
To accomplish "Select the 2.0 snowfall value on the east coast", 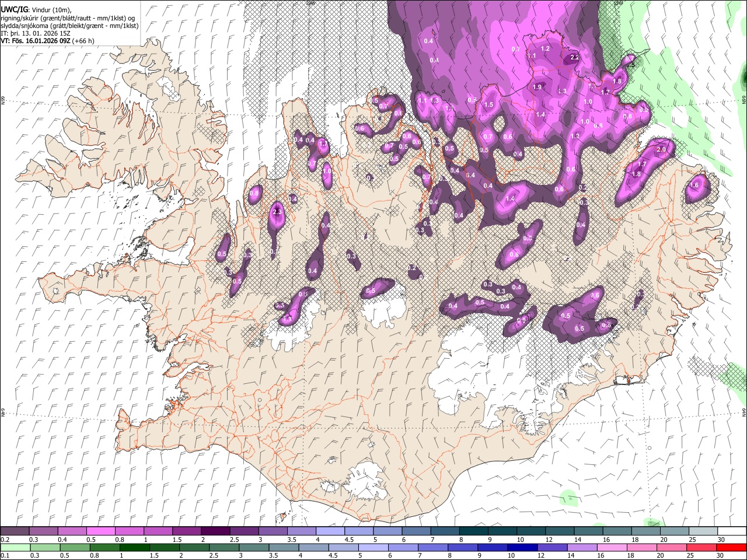I will 661,149.
